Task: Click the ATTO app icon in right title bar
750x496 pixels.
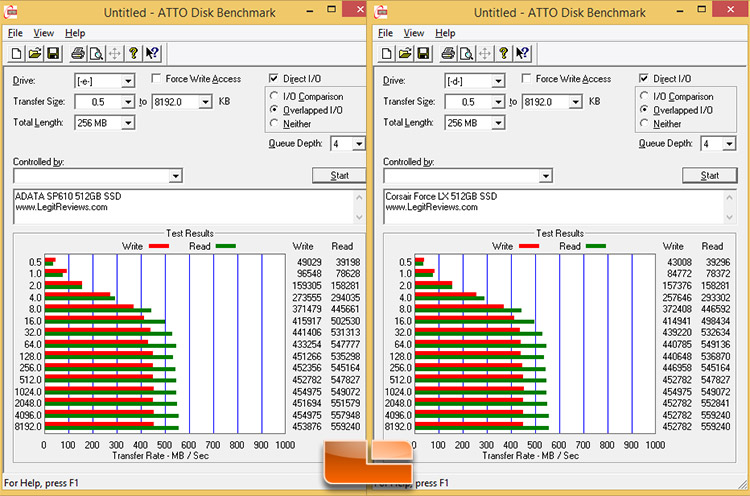Action: pos(381,12)
